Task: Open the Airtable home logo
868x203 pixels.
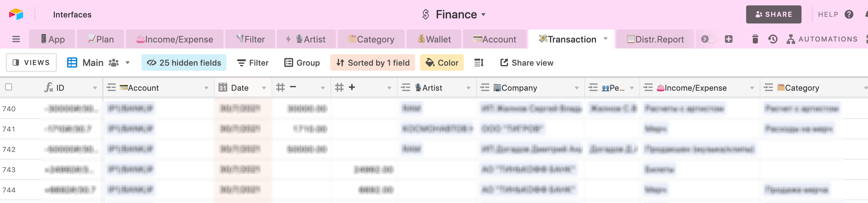Action: pos(16,14)
